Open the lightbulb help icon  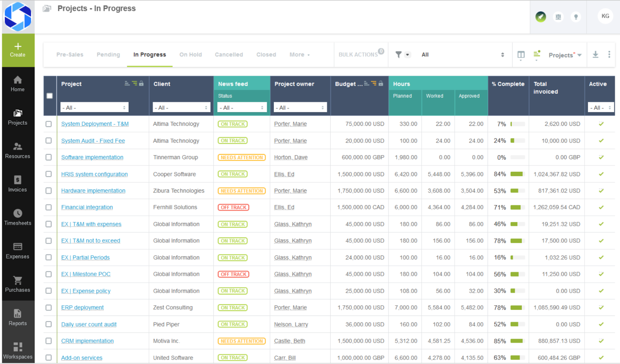(x=576, y=17)
